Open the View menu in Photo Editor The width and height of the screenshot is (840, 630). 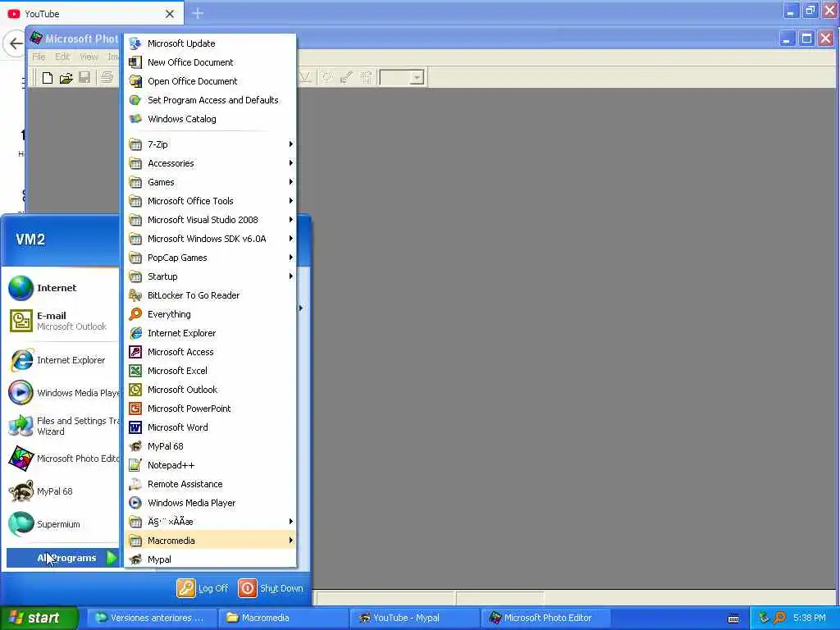click(x=89, y=57)
